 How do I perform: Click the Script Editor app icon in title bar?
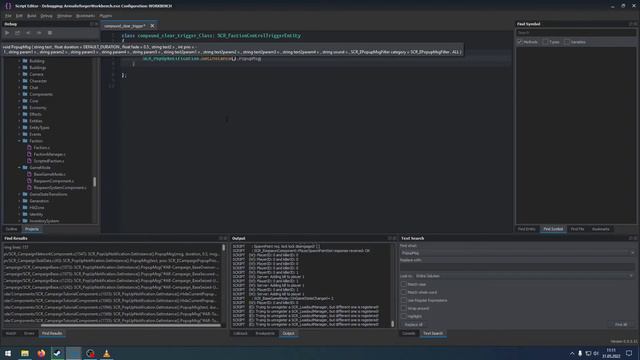(8, 6)
